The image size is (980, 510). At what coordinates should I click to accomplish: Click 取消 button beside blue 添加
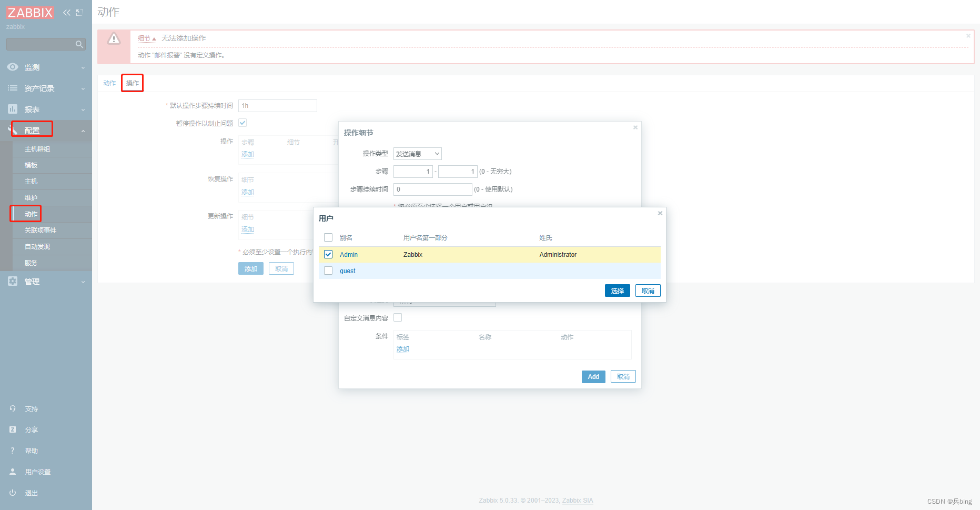[x=281, y=268]
